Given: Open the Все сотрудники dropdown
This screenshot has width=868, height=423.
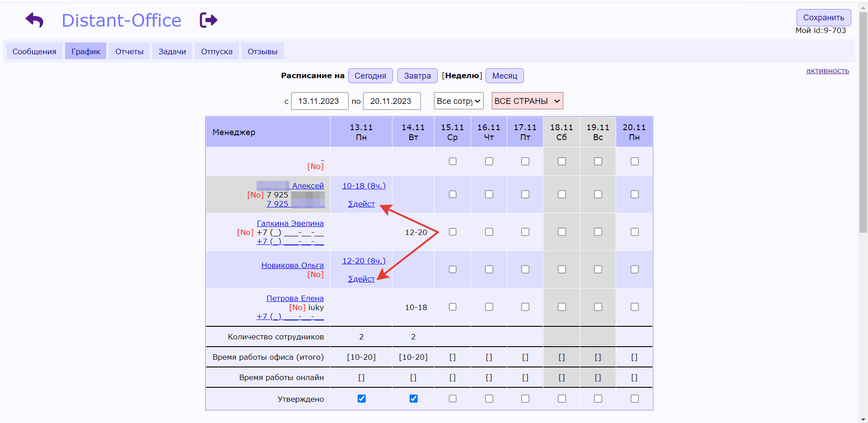Looking at the screenshot, I should pos(458,101).
